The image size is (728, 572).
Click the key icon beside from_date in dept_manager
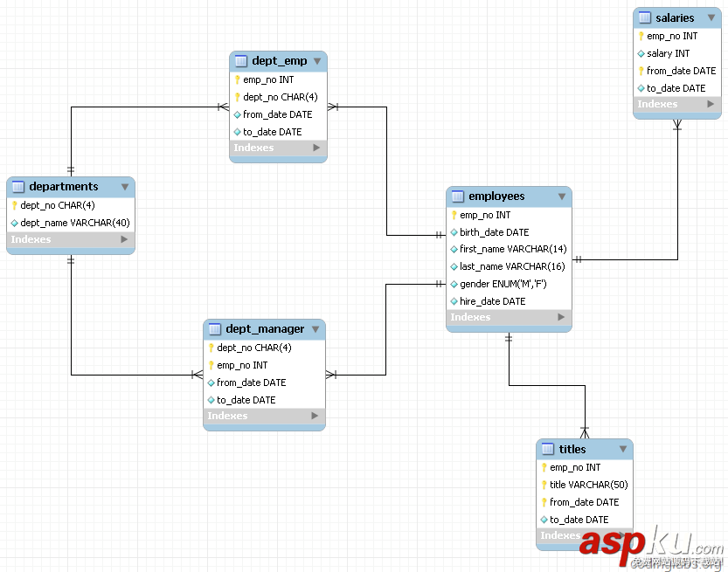(x=212, y=382)
